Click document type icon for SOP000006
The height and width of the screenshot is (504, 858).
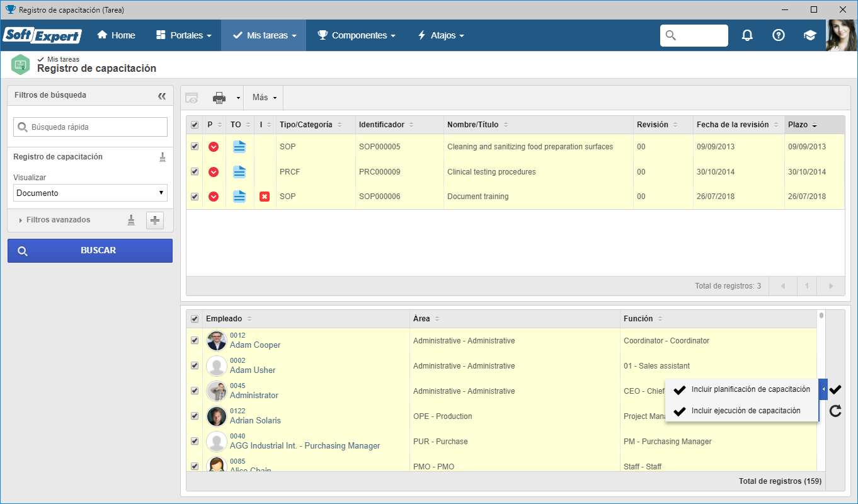tap(239, 197)
